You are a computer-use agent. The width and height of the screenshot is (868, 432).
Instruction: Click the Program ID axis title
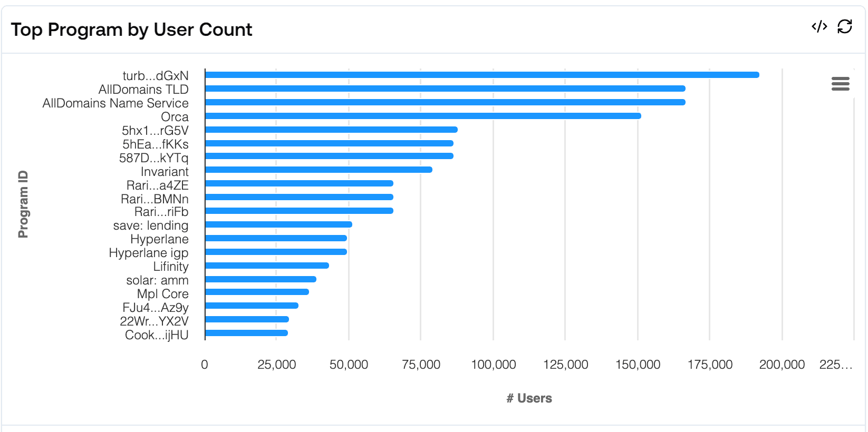(23, 204)
